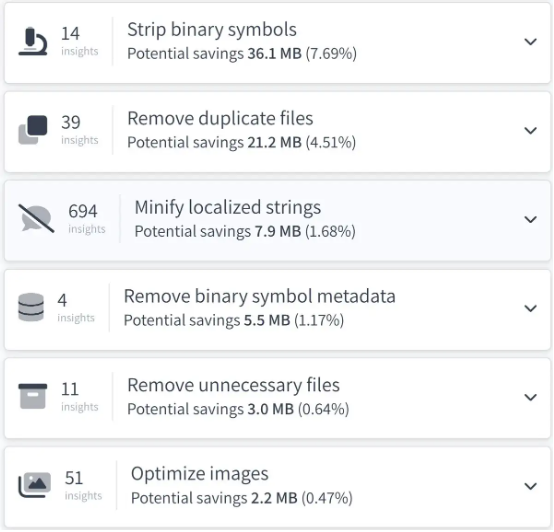Viewport: 554px width, 532px height.
Task: Click the duplicate squares icon
Action: tap(33, 130)
